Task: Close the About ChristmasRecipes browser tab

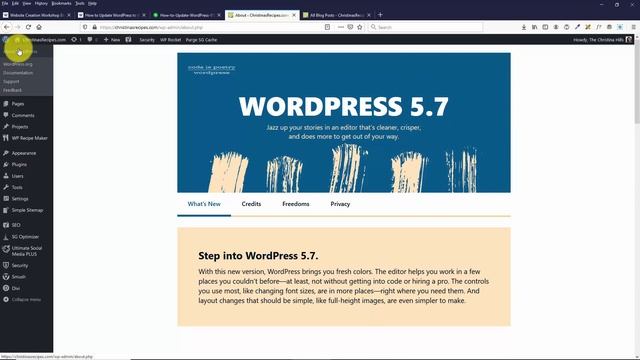Action: (294, 15)
